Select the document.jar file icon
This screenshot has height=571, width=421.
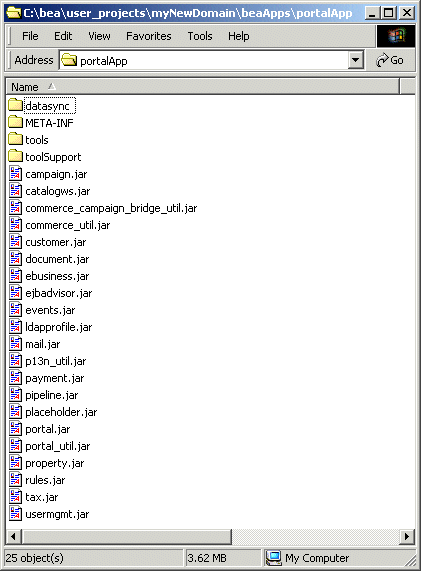15,259
